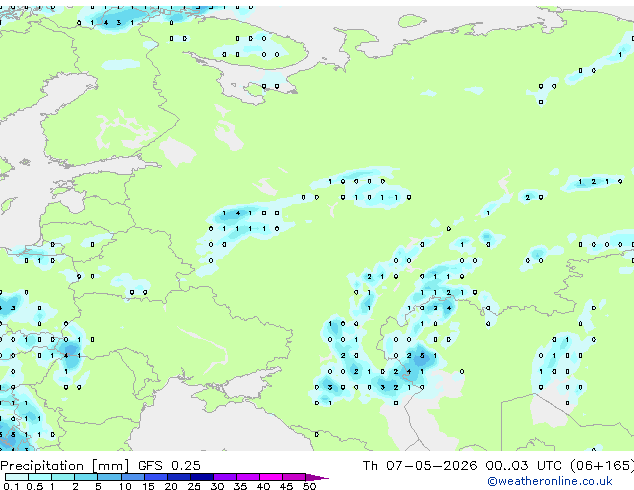Viewport: 634px width, 490px height.
Task: Select the 45–50 mm legend color box
Action: 294,477
